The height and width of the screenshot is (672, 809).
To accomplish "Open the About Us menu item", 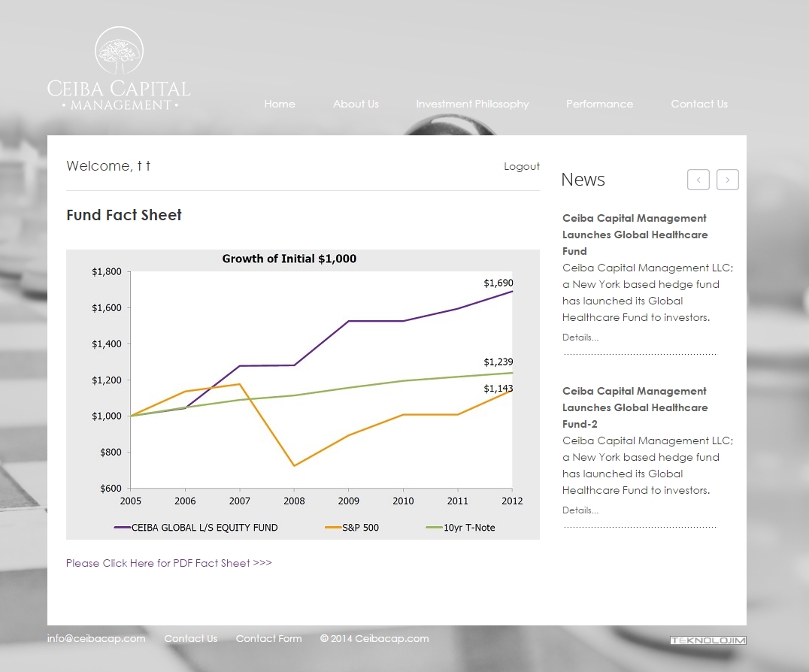I will tap(356, 104).
